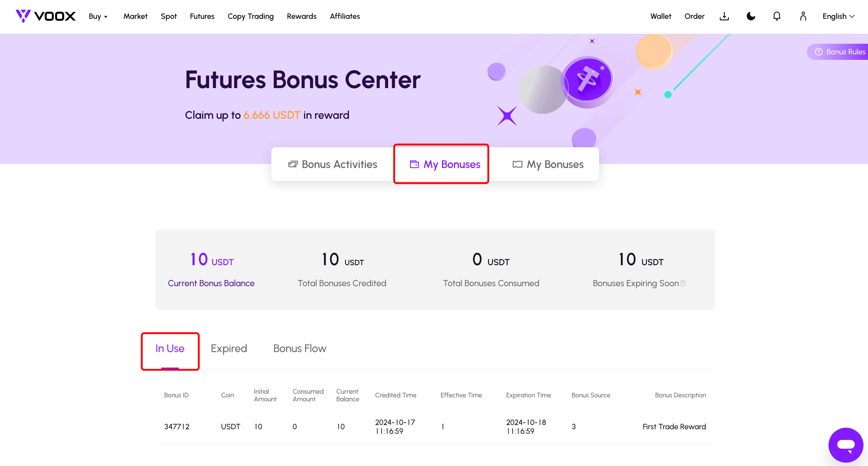Select the Bonus Activities tab

pos(333,164)
